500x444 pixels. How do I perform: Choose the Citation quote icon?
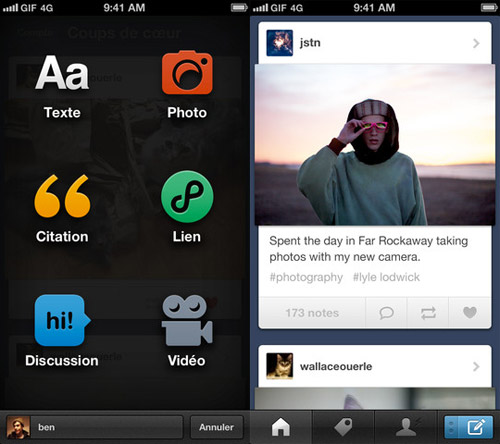coord(62,196)
